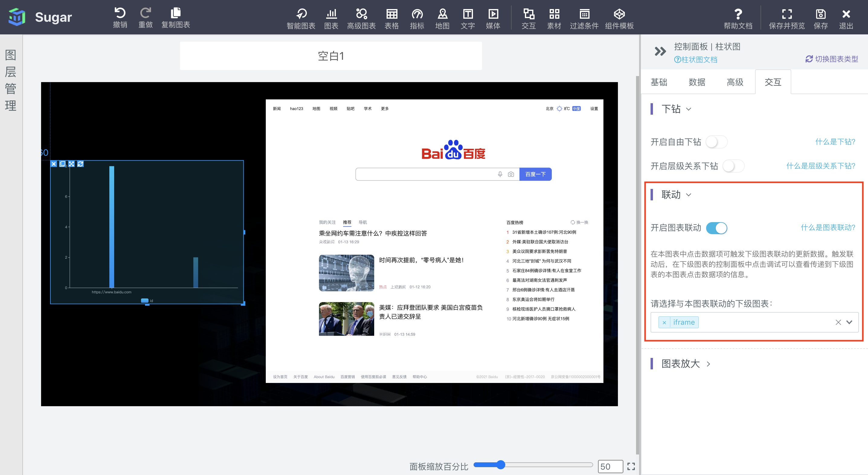Viewport: 868px width, 475px height.
Task: Click the 百度一下 search button in iframe
Action: 535,174
